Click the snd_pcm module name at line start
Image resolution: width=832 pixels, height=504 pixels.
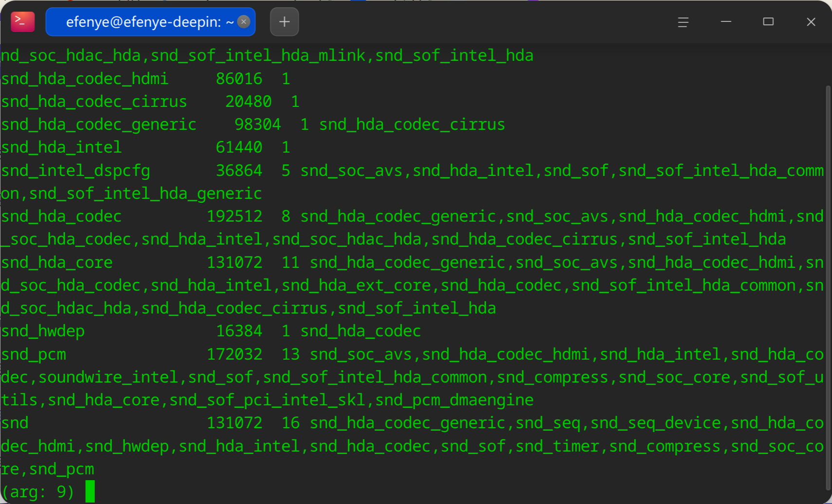34,354
